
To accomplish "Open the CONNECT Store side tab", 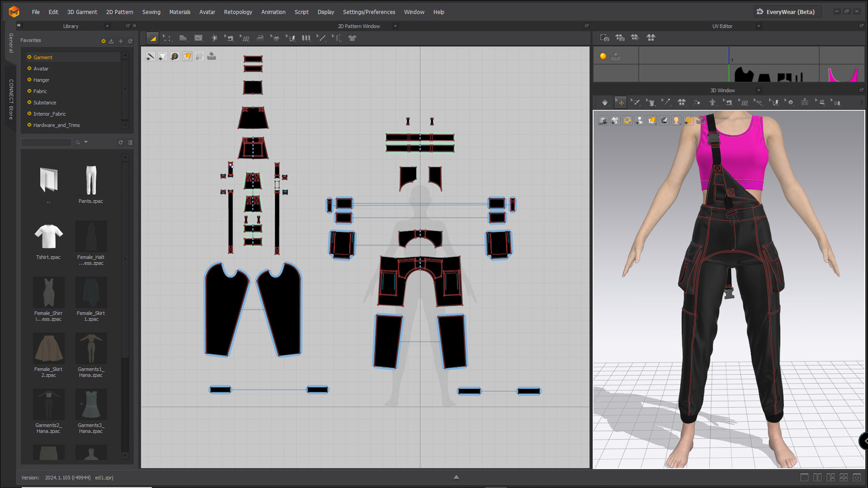I will [x=10, y=99].
